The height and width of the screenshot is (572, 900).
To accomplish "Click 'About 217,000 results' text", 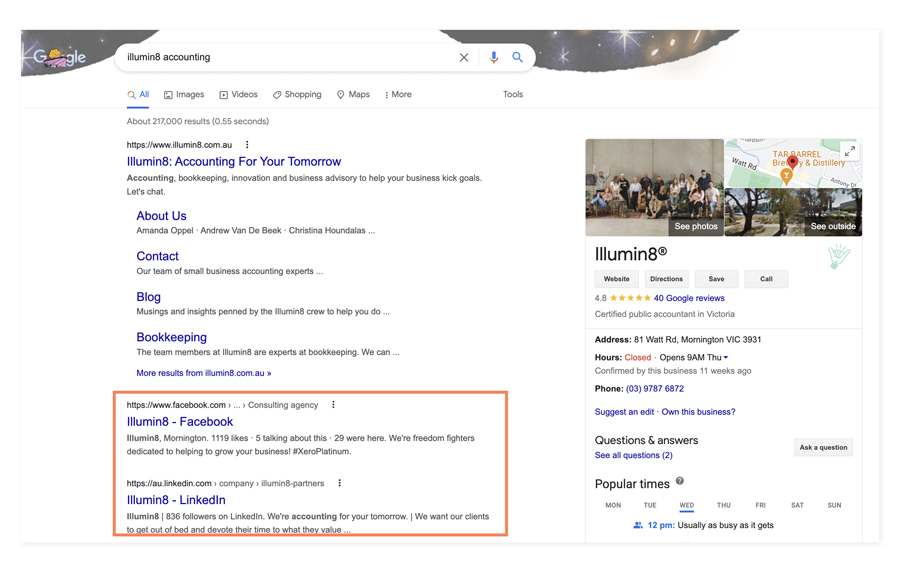I will 198,122.
